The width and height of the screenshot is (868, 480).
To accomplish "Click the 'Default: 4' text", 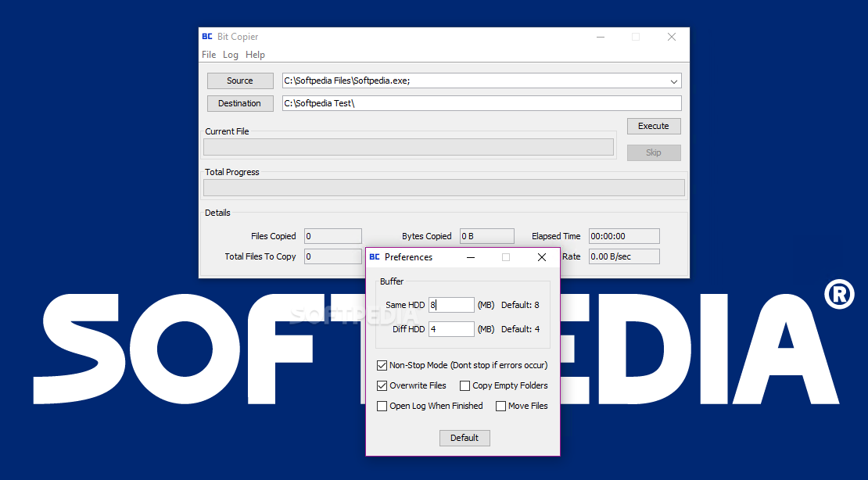I will pos(520,329).
